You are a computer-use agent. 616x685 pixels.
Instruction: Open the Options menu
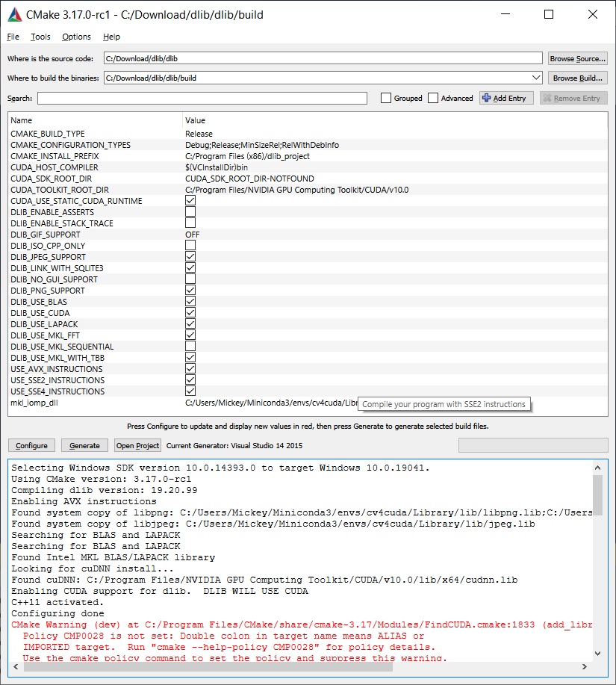76,36
